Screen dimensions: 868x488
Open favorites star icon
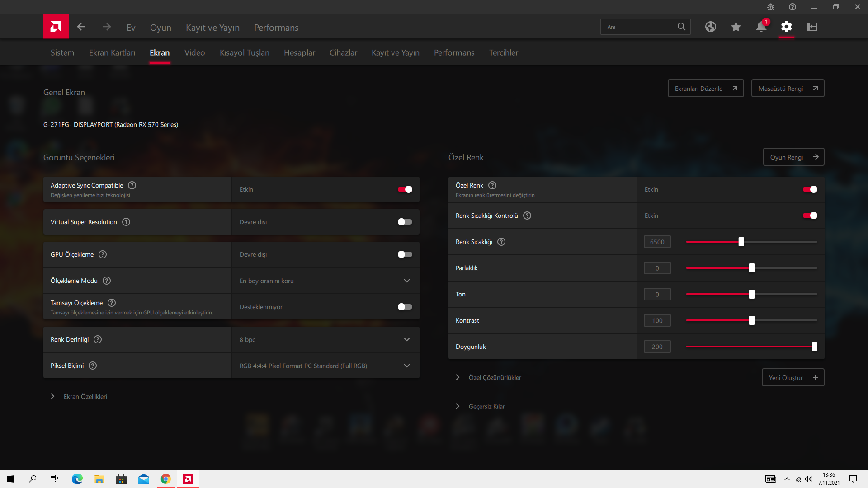click(x=736, y=27)
